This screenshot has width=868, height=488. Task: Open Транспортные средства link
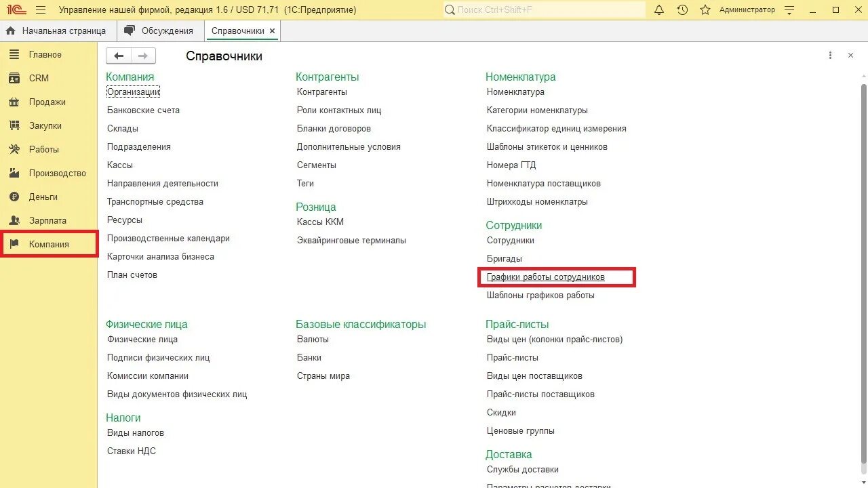[155, 201]
